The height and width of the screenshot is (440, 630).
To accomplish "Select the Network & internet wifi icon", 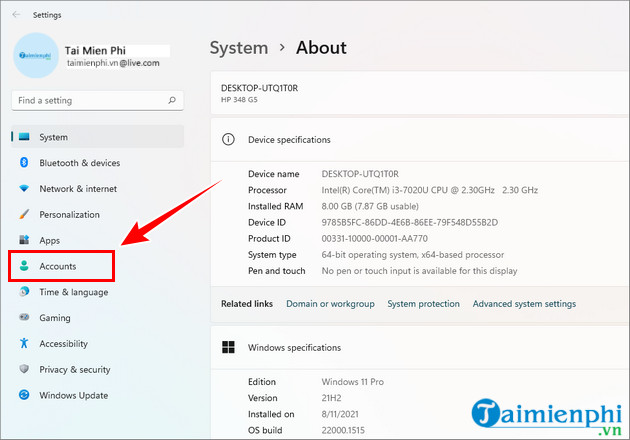I will [x=24, y=189].
